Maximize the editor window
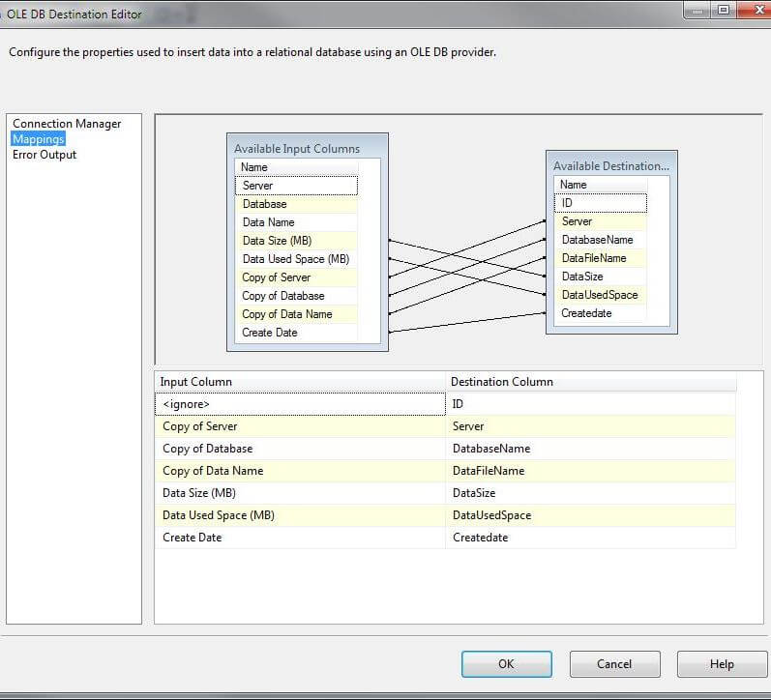 coord(724,10)
